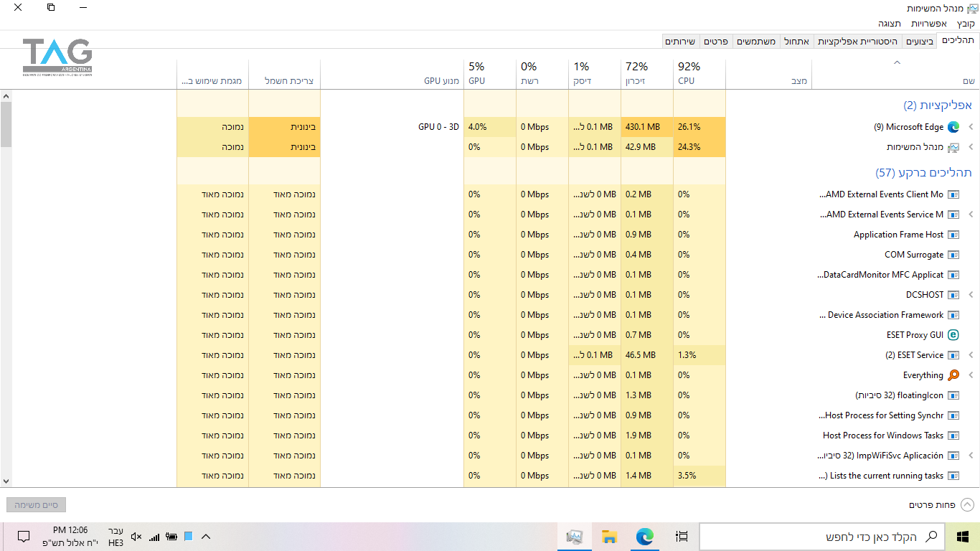This screenshot has height=551, width=980.
Task: Click the network signal tray icon
Action: click(x=154, y=537)
